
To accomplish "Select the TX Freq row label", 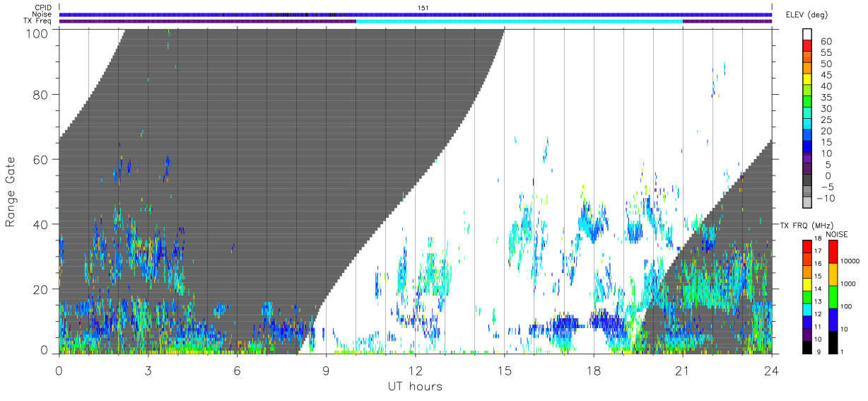I will (38, 21).
